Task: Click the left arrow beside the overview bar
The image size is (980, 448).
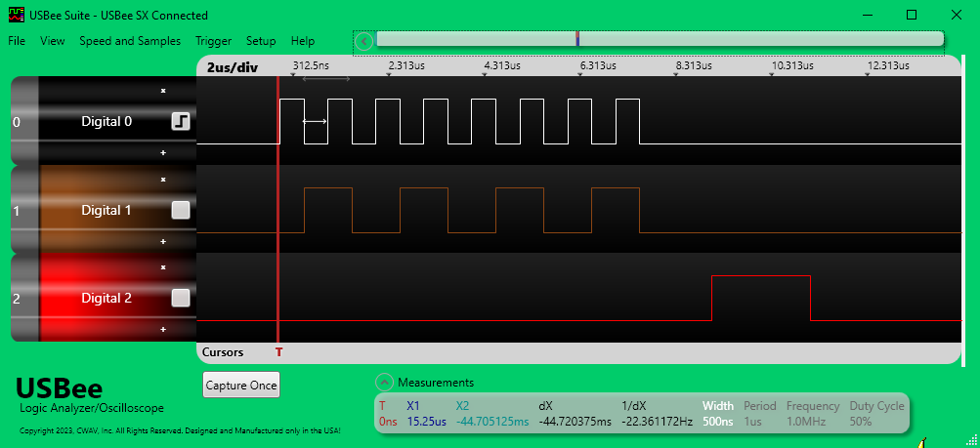Action: point(364,42)
